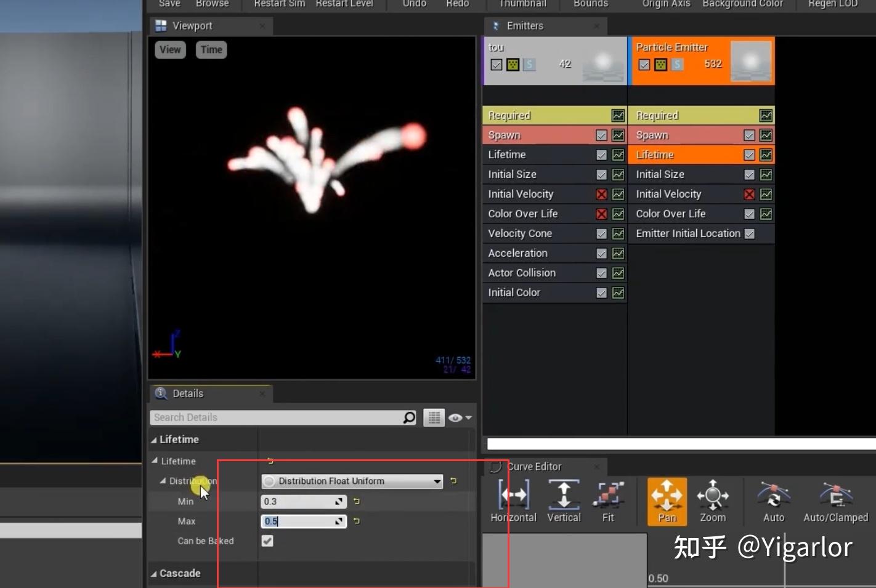Reset Max value to default
Viewport: 876px width, 588px height.
coord(356,521)
